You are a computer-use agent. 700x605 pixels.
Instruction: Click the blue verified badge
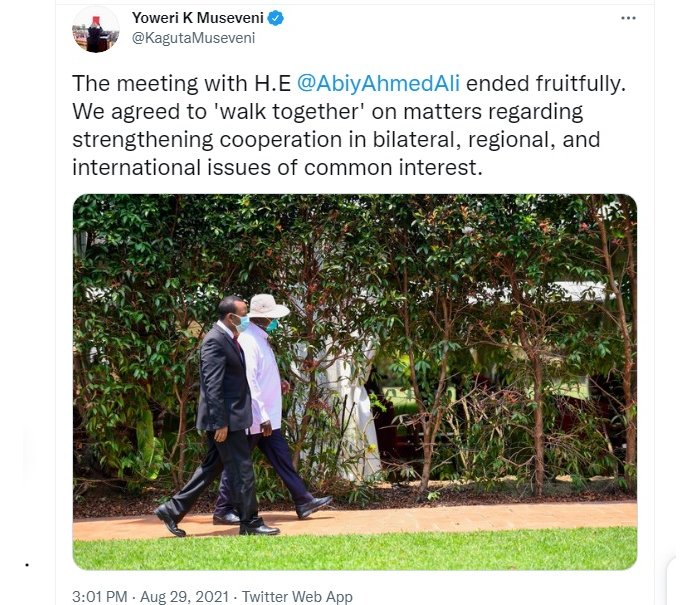point(275,18)
